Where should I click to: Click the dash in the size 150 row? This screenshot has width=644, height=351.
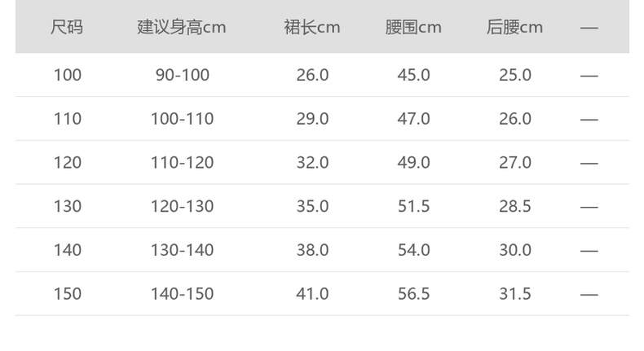pos(589,294)
